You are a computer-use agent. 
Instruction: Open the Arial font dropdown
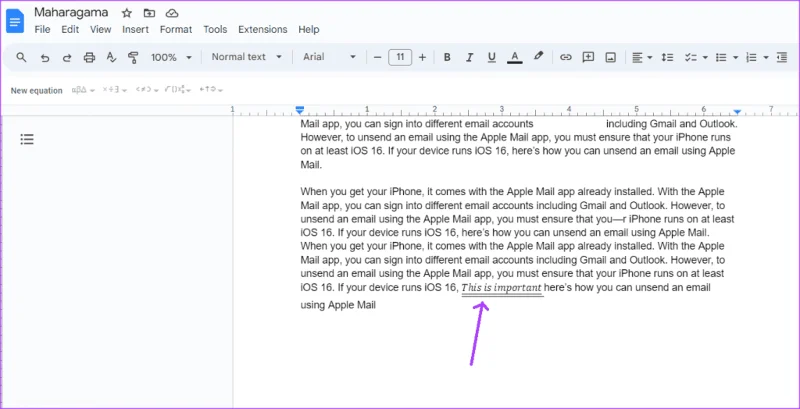point(329,57)
